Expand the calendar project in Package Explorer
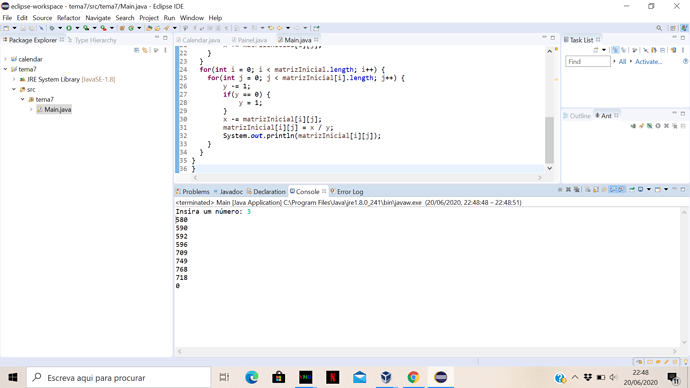 click(x=5, y=59)
